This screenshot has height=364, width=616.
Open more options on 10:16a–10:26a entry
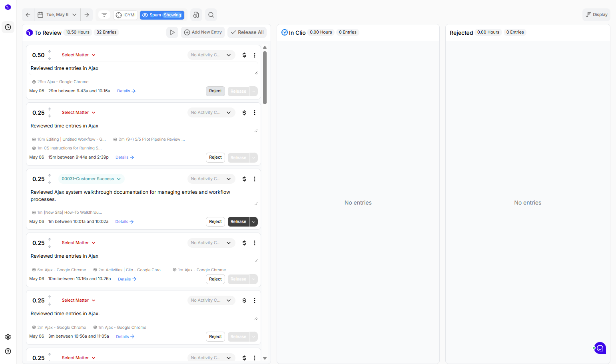pos(255,243)
